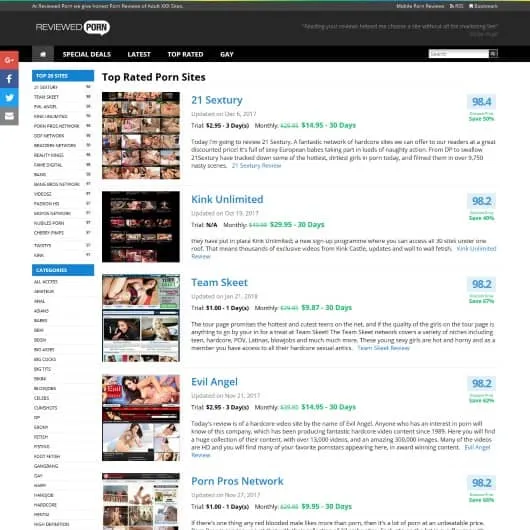Select the 'Foot Fetish' category
This screenshot has height=530, width=530.
point(47,456)
